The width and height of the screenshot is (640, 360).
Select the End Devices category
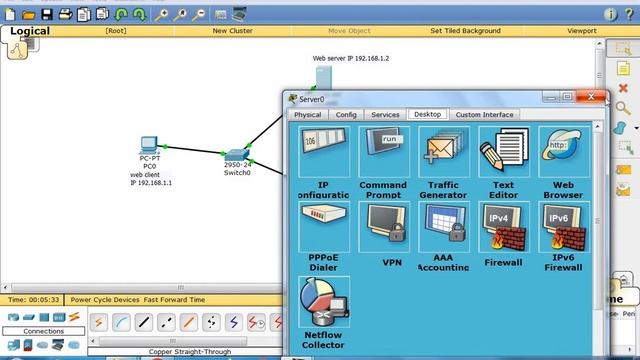tap(13, 345)
